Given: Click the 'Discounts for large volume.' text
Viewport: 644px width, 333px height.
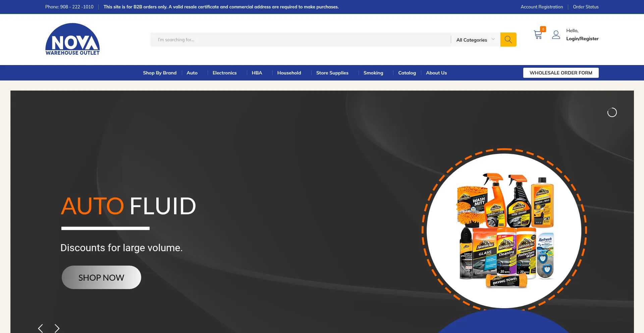Looking at the screenshot, I should click(121, 248).
